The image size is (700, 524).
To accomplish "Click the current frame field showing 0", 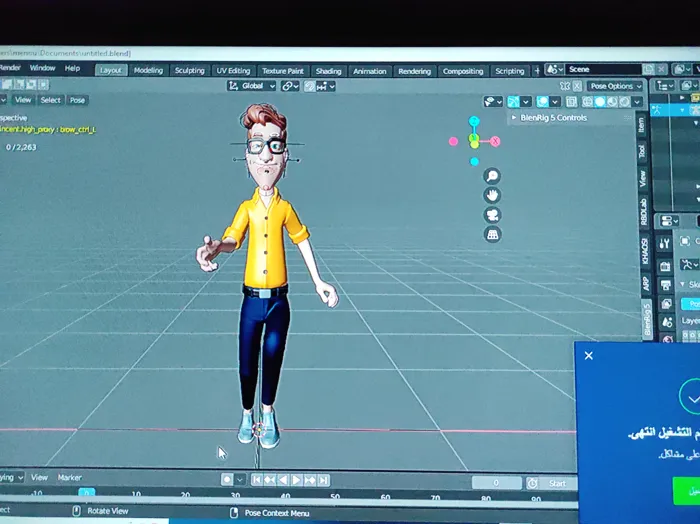I will 496,483.
